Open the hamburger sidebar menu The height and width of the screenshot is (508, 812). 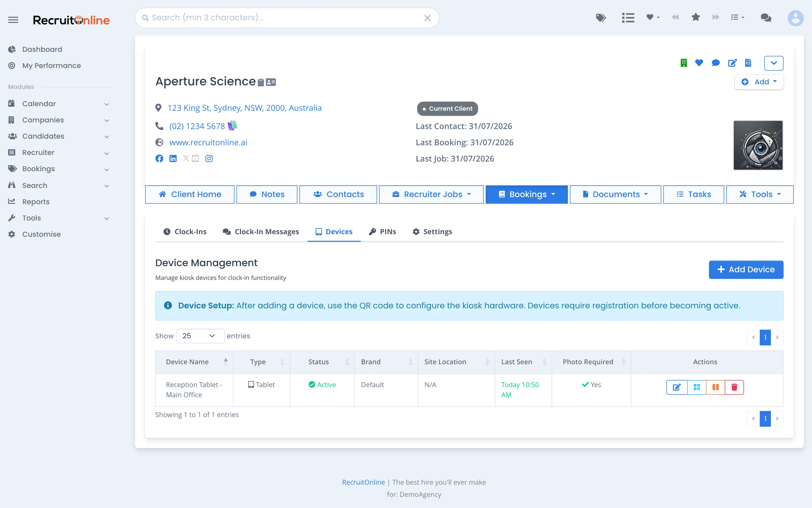(13, 20)
